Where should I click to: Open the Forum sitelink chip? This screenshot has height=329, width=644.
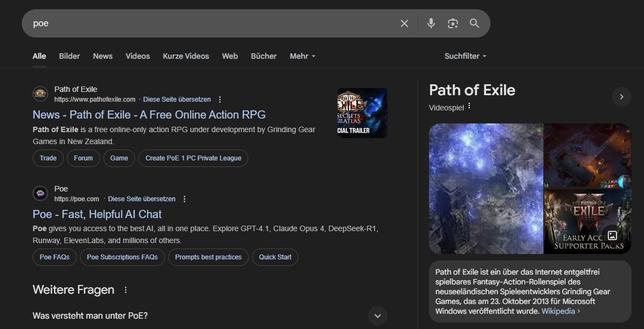(83, 158)
